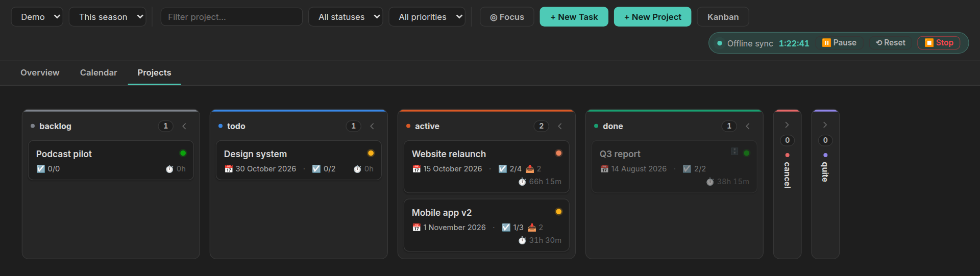The width and height of the screenshot is (980, 276).
Task: Click the quite column vertical label
Action: click(x=825, y=172)
